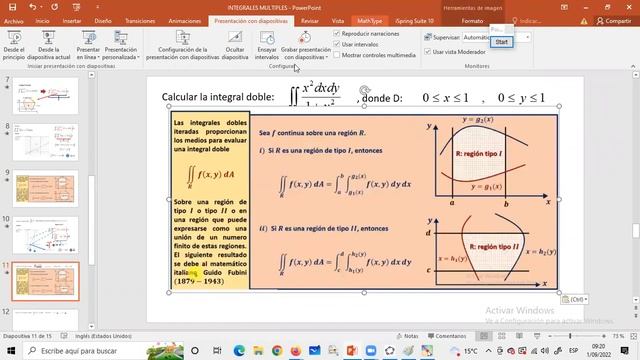Screen dimensions: 640x360
Task: Redo the last action
Action: pyautogui.click(x=55, y=7)
